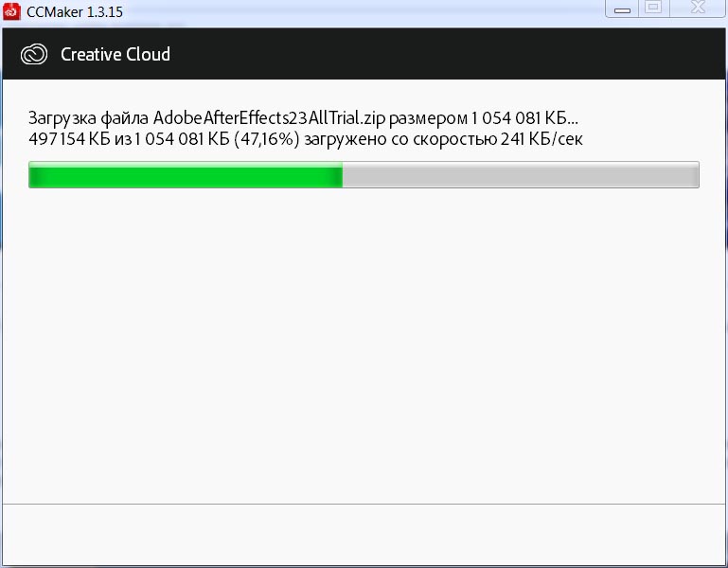The image size is (728, 568).
Task: Click the "Creative Cloud" header title
Action: pyautogui.click(x=115, y=54)
